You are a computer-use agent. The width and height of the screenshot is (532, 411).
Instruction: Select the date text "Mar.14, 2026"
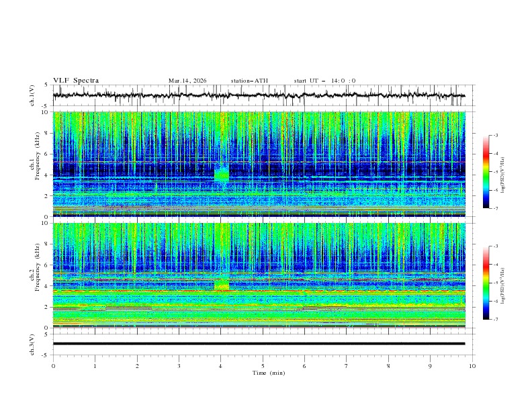pos(187,81)
